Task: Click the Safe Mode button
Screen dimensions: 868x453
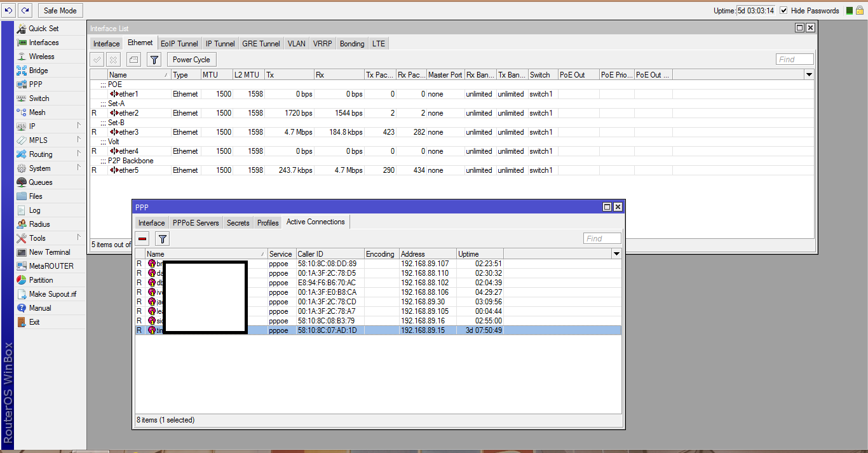Action: pyautogui.click(x=60, y=10)
